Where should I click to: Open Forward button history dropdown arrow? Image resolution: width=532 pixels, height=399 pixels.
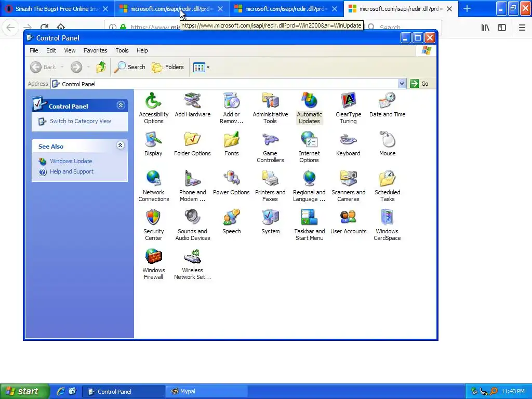pyautogui.click(x=88, y=67)
